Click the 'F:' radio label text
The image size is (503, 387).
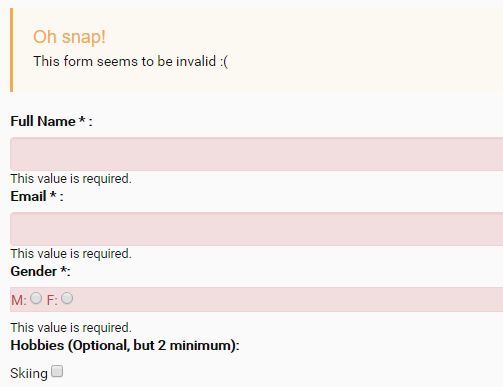coord(52,300)
